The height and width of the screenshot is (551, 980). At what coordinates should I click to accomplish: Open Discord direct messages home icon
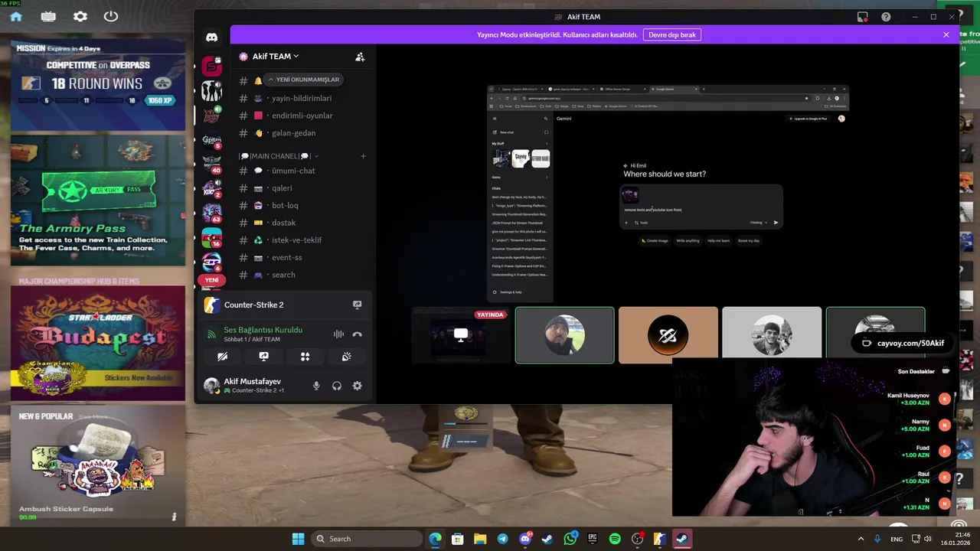point(211,37)
